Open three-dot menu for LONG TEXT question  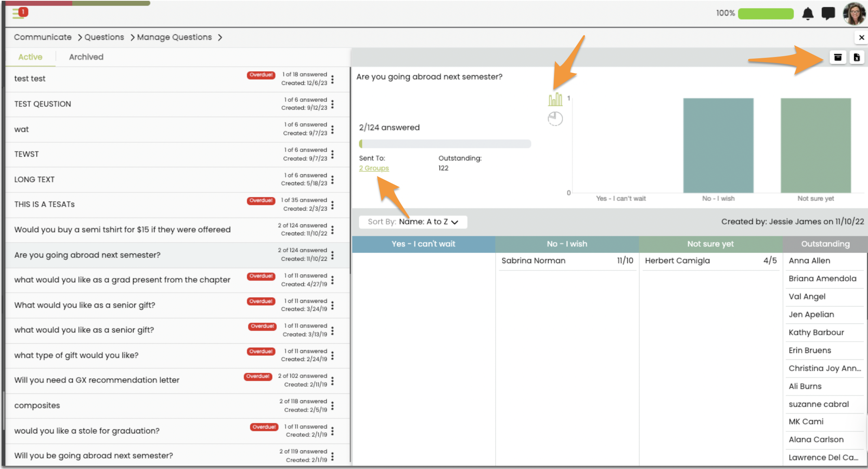(x=332, y=180)
